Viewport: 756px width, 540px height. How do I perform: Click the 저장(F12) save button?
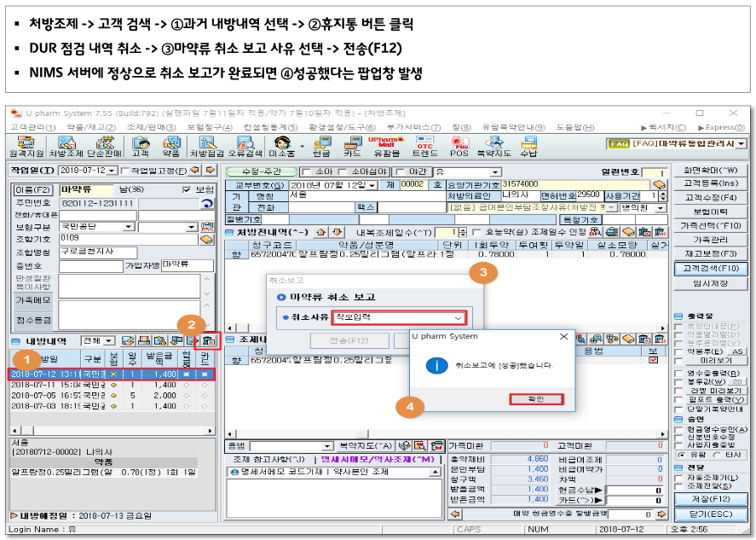coord(713,499)
